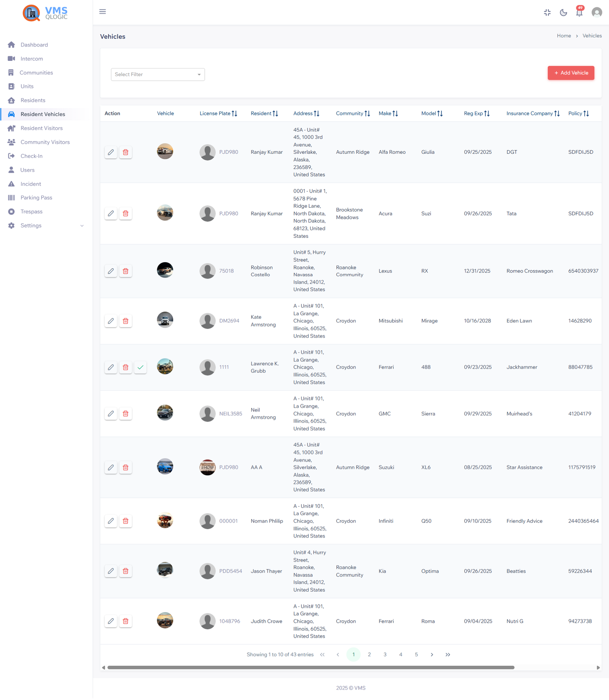Select the Communities menu item
This screenshot has width=609, height=700.
(x=36, y=72)
